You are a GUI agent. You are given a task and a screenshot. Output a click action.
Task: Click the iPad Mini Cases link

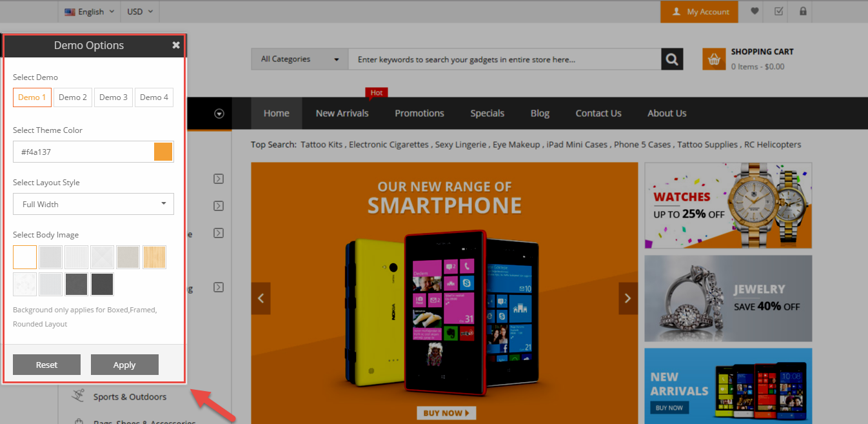[577, 145]
